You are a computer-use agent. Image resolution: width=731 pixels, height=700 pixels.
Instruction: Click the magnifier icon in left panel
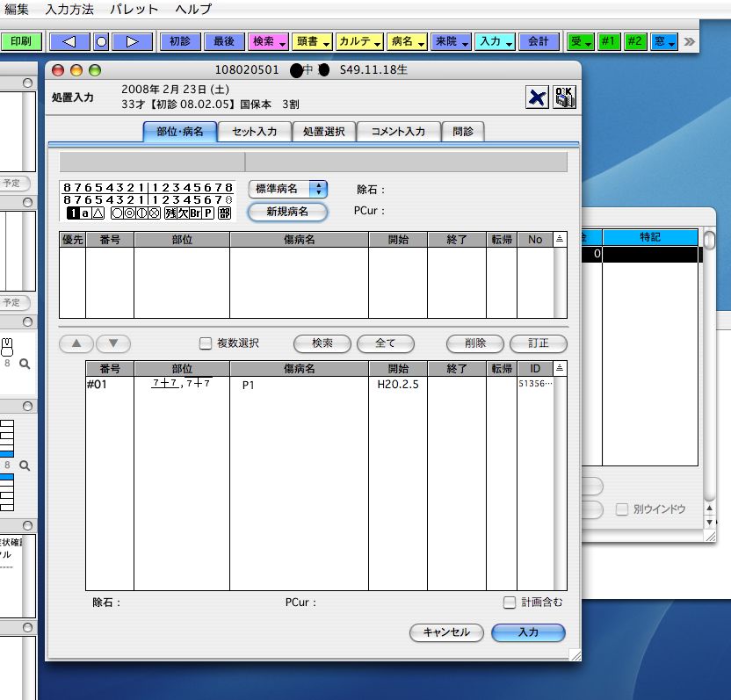click(25, 364)
